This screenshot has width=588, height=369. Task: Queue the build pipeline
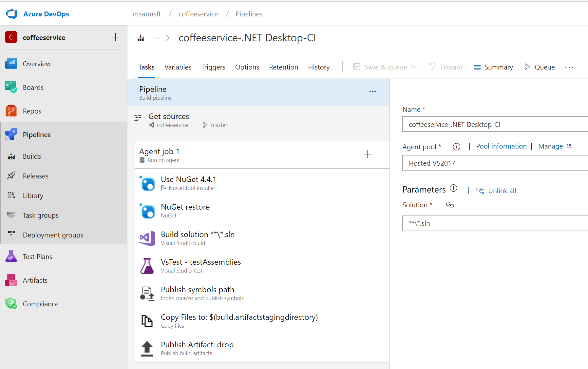click(540, 67)
